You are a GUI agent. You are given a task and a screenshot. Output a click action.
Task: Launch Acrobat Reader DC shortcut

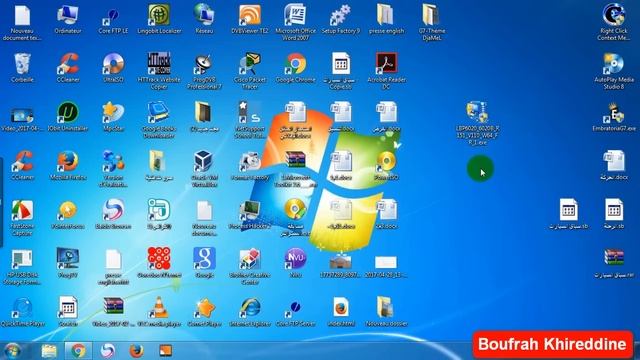386,71
